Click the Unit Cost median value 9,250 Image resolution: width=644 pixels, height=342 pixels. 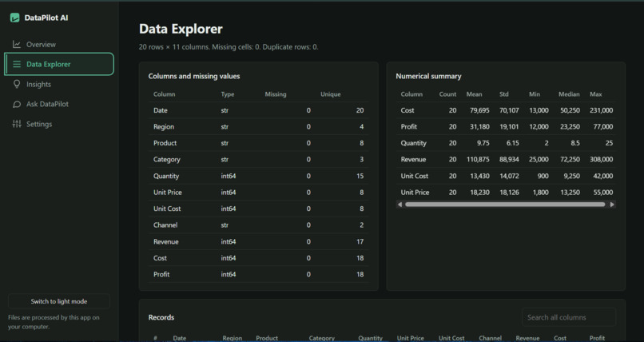pos(572,176)
